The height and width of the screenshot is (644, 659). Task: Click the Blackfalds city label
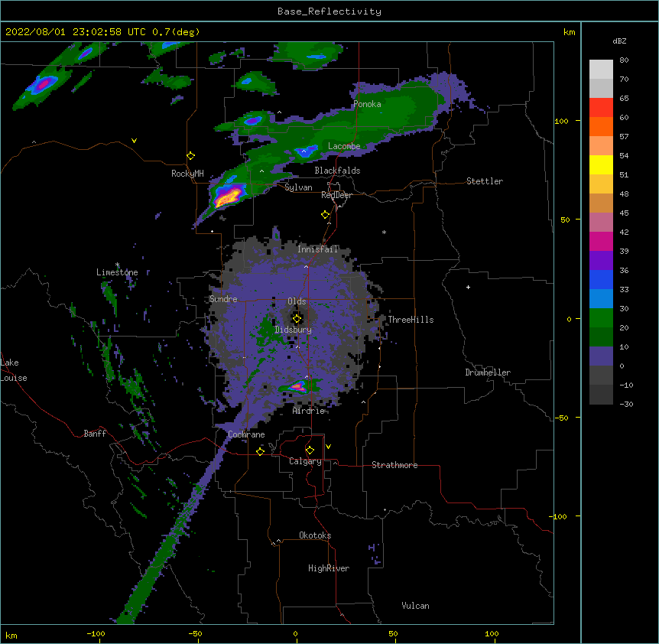tap(337, 171)
